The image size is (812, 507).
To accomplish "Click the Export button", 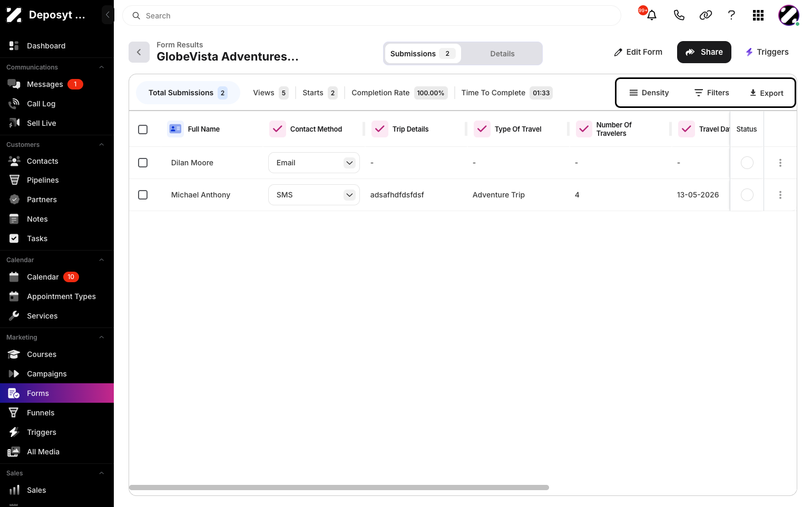I will pyautogui.click(x=767, y=93).
